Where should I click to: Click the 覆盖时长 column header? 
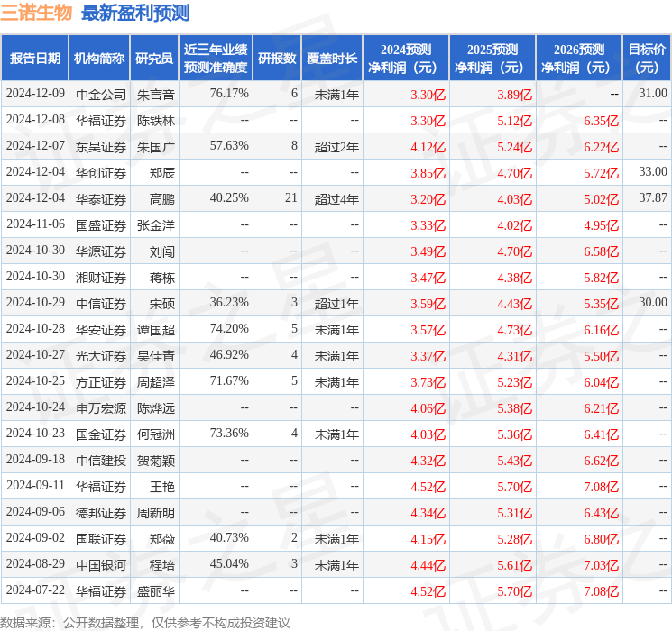pos(332,59)
